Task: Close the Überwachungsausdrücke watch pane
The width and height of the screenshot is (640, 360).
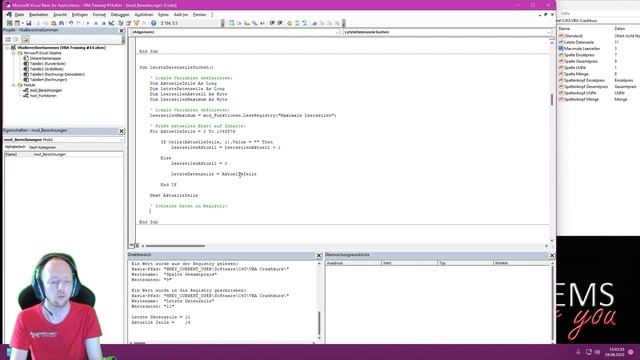Action: [552, 255]
